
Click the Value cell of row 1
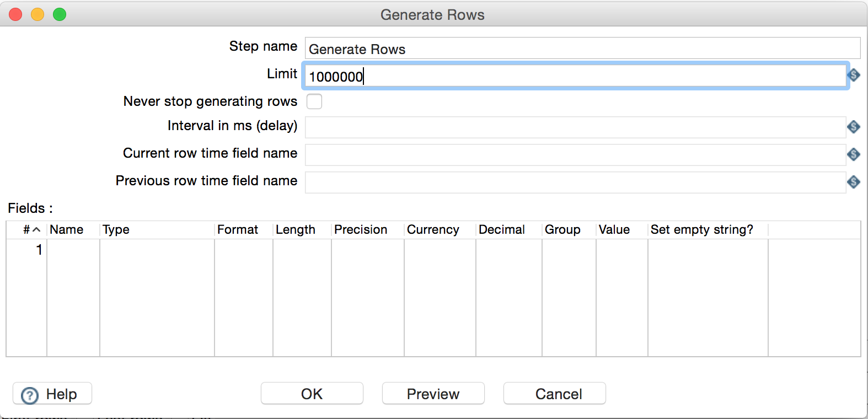coord(622,250)
